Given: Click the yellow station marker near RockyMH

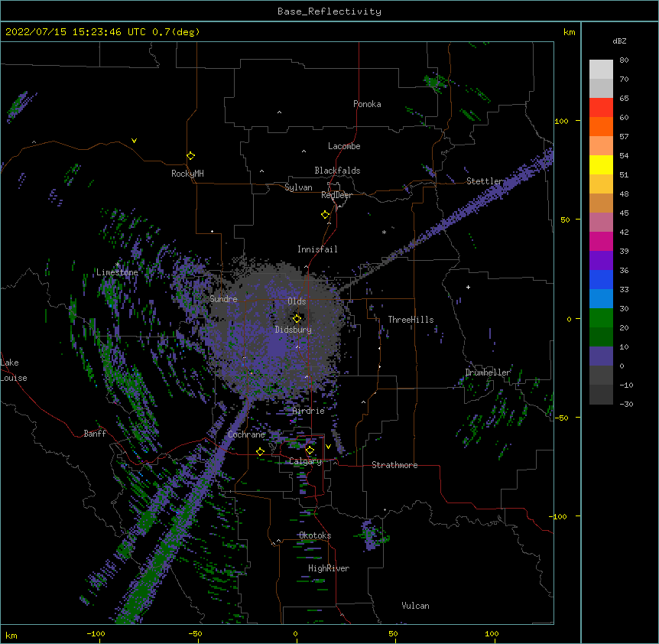Looking at the screenshot, I should (191, 155).
